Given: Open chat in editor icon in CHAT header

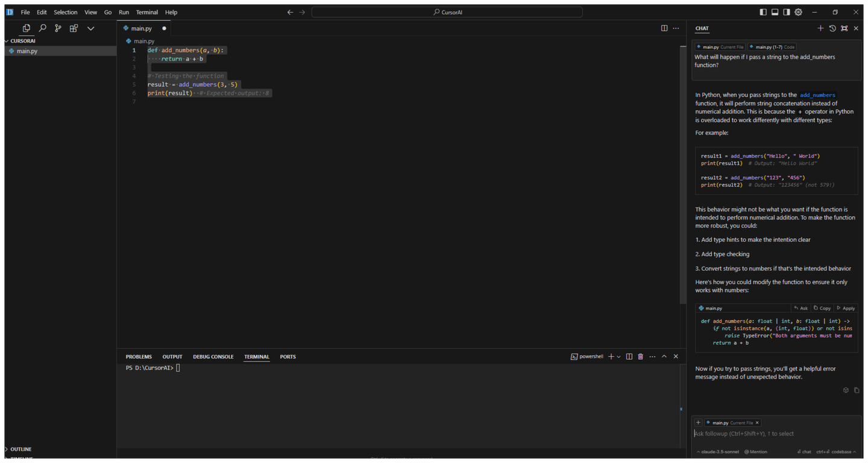Looking at the screenshot, I should [x=844, y=28].
